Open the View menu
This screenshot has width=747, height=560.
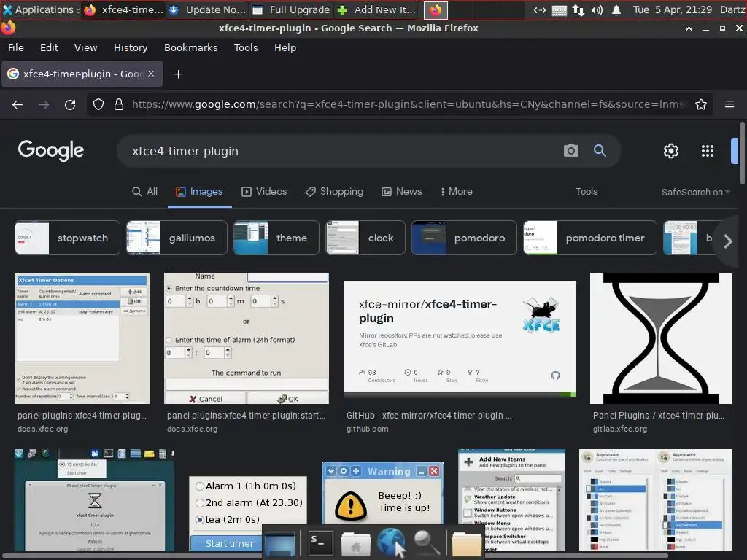pos(86,47)
